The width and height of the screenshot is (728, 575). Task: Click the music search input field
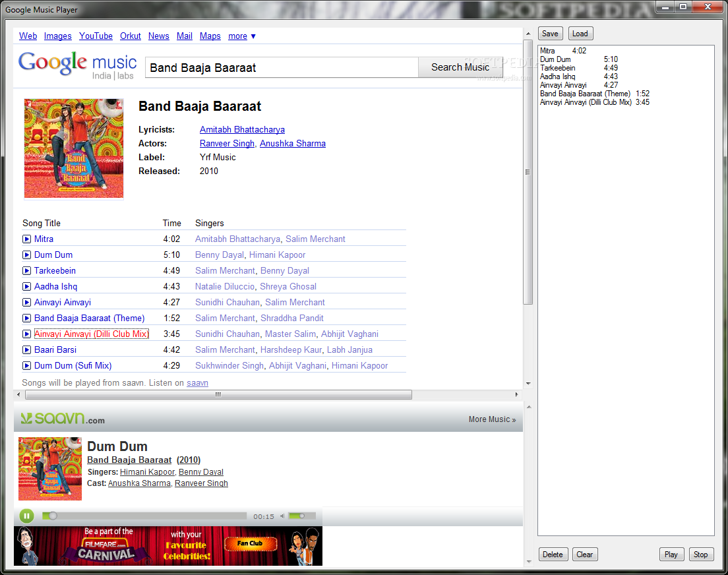tap(282, 67)
